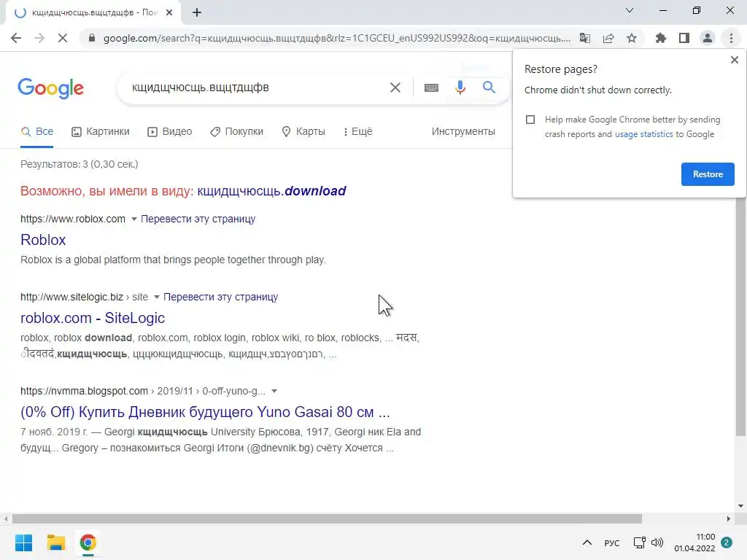
Task: Open the network tray icon
Action: point(639,542)
